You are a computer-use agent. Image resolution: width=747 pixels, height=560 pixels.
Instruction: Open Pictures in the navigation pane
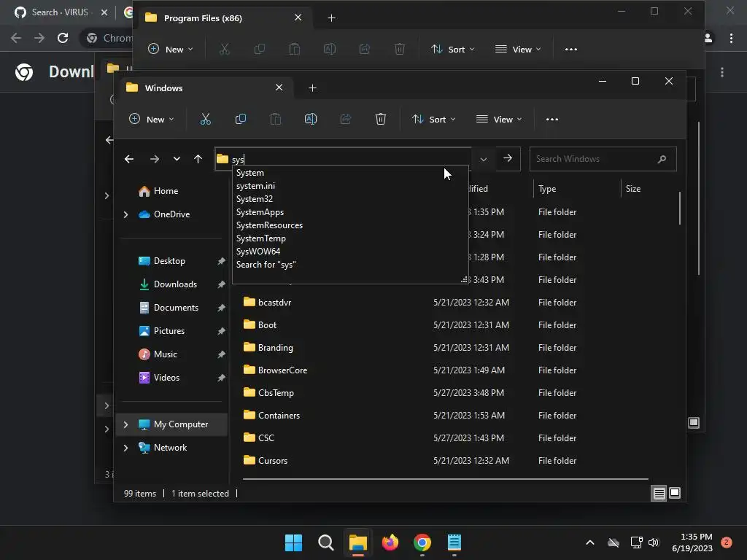[x=169, y=331]
